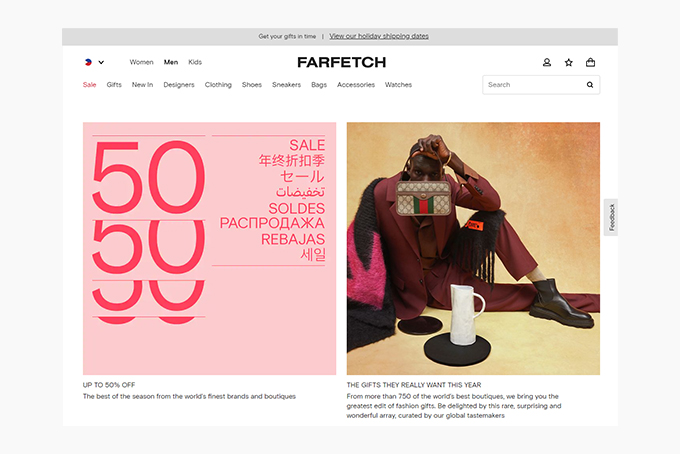The width and height of the screenshot is (680, 454).
Task: Switch to the Men section
Action: [171, 62]
